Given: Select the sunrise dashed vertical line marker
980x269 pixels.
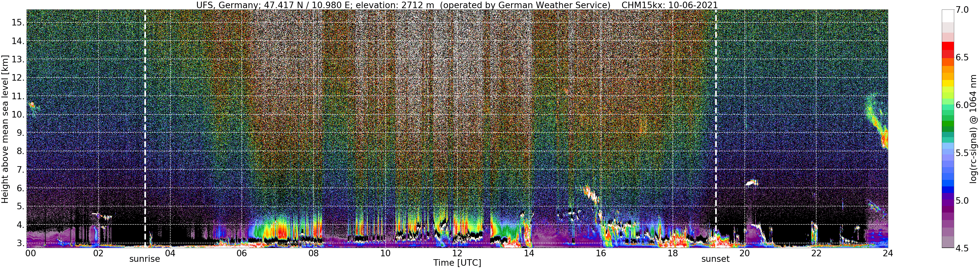Looking at the screenshot, I should [x=145, y=129].
